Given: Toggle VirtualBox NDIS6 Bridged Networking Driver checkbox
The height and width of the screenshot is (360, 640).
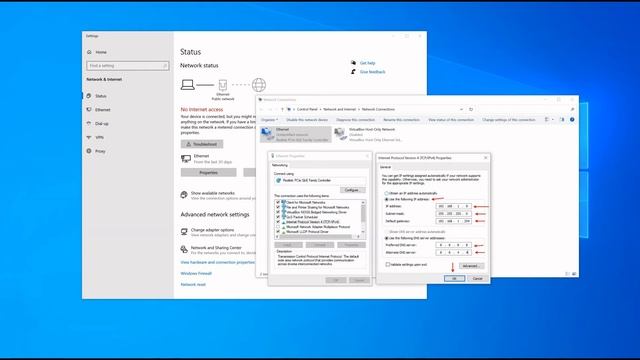Looking at the screenshot, I should pyautogui.click(x=278, y=212).
